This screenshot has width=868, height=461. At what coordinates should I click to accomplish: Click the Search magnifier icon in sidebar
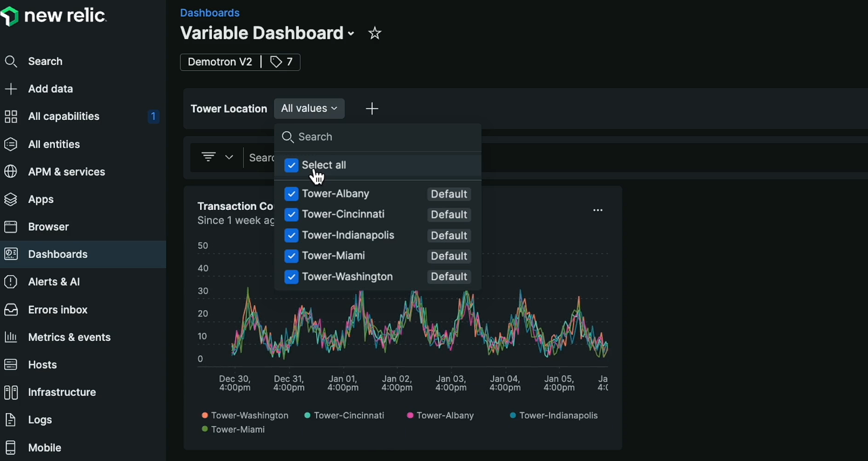click(11, 61)
